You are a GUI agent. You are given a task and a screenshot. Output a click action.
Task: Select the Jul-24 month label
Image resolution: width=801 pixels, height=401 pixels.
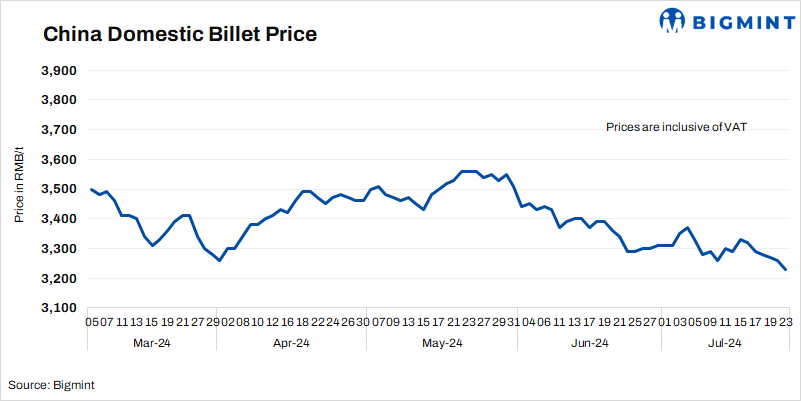click(723, 343)
